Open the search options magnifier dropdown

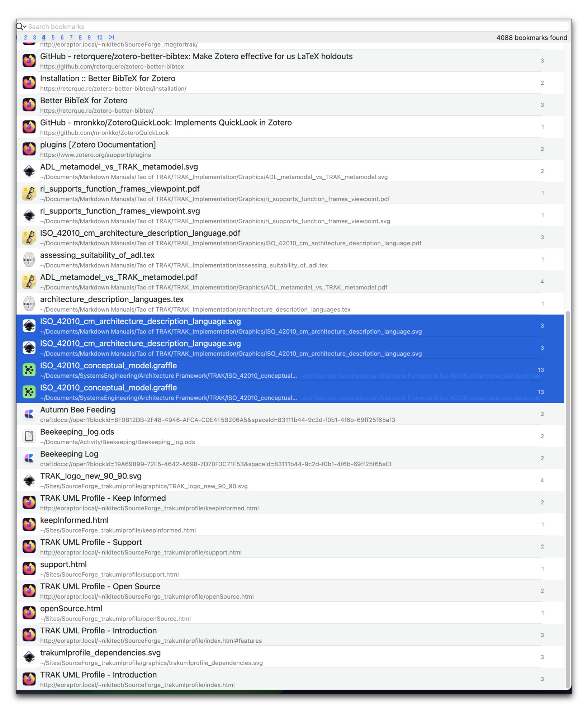[x=21, y=27]
